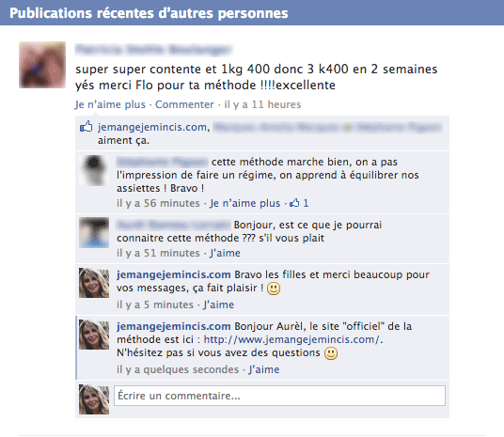This screenshot has width=504, height=437.
Task: Focus the 'Écrire un commentaire...' field
Action: pyautogui.click(x=279, y=396)
